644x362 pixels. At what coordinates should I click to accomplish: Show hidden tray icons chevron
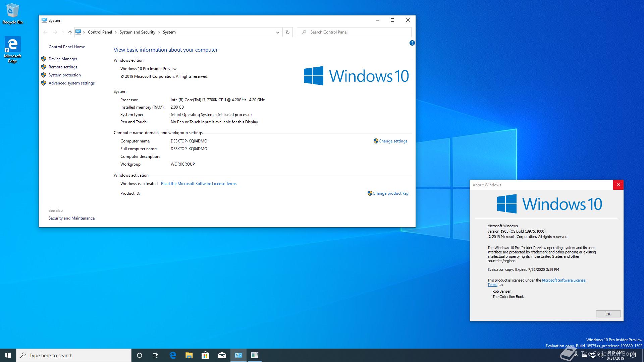[x=576, y=355]
